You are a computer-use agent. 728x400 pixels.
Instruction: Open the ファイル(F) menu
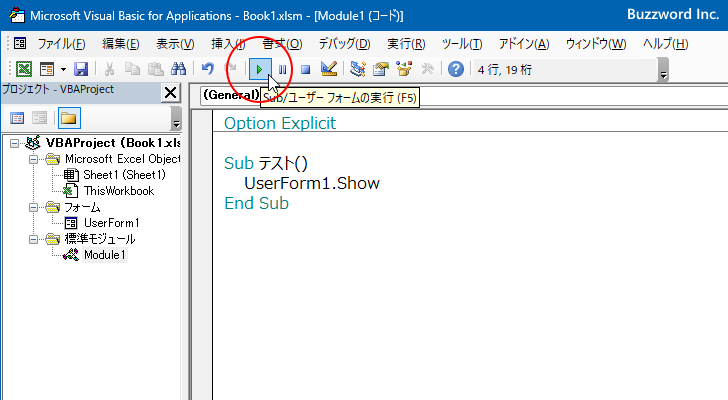61,44
